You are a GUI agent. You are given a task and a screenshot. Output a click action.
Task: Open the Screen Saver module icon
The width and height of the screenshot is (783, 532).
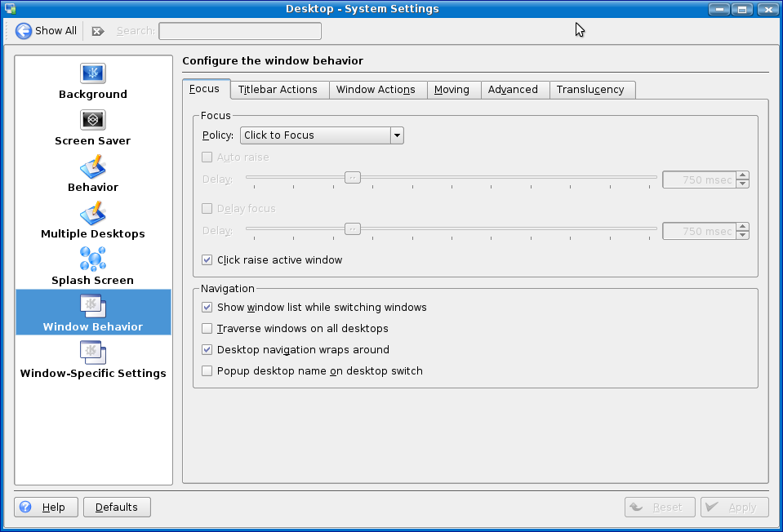click(x=92, y=120)
